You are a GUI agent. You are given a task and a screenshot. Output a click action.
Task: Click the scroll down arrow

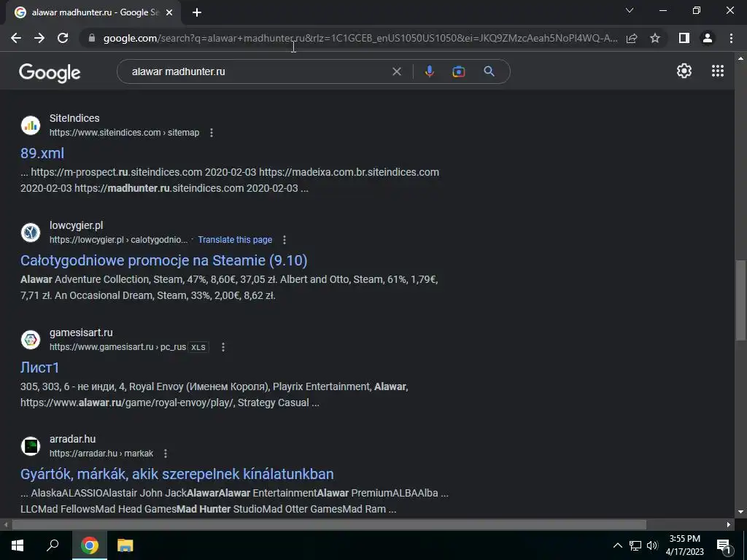740,513
